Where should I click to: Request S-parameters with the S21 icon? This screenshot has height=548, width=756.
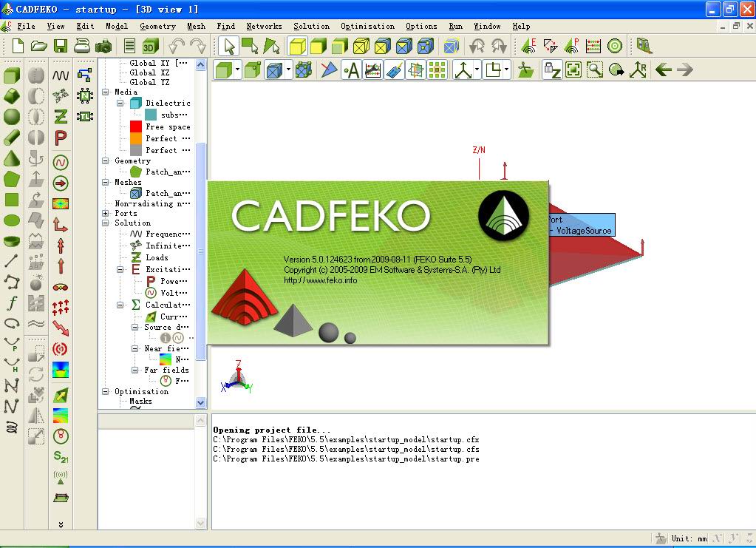tap(61, 457)
